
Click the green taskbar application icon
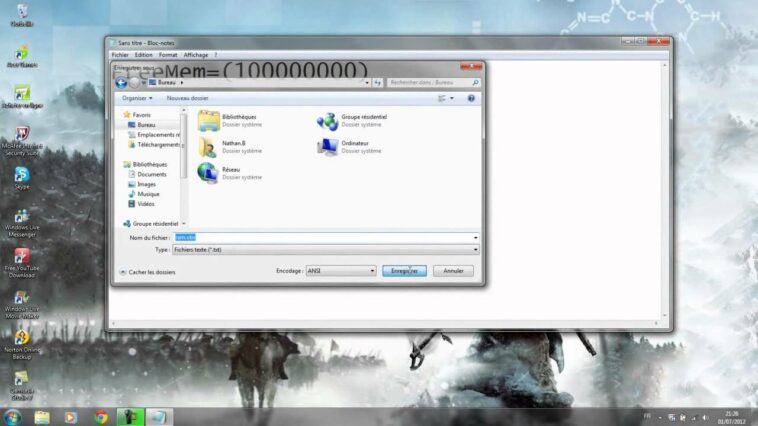tap(130, 417)
